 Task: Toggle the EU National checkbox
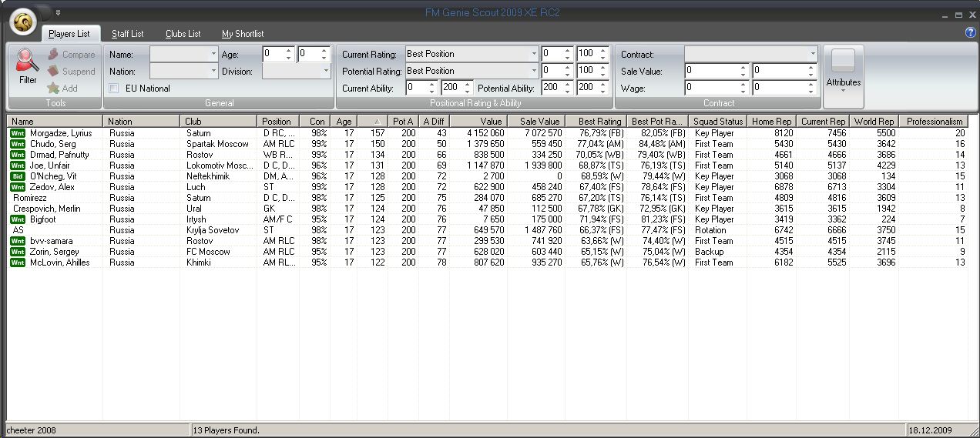pyautogui.click(x=114, y=89)
